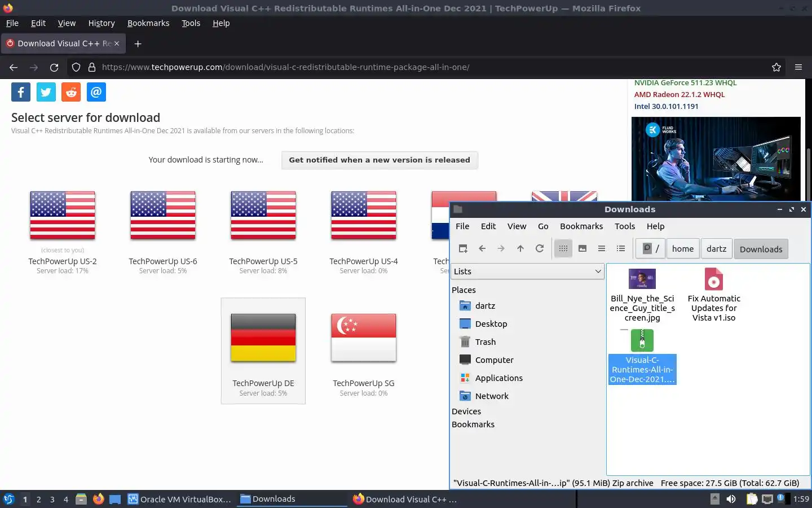Open a new Firefox tab
Screen dimensions: 812x508
coord(138,43)
